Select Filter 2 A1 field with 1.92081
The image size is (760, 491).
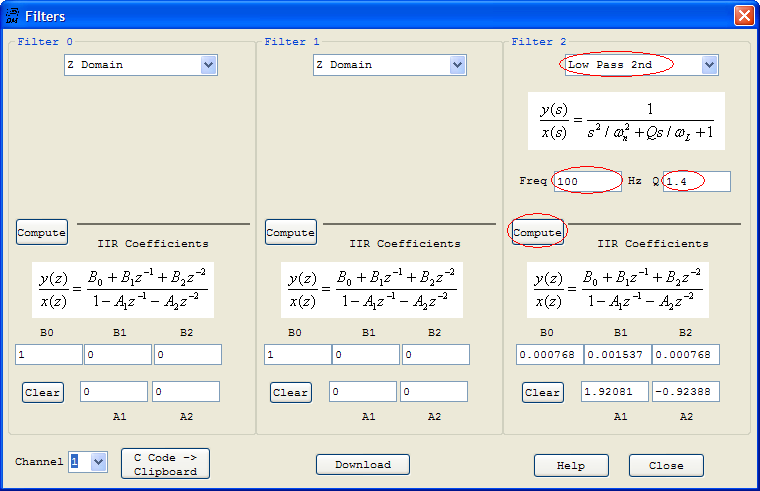614,392
